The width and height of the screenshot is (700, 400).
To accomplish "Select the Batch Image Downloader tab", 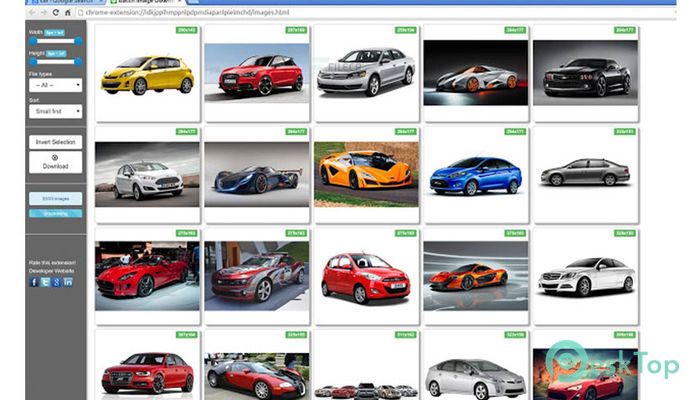I will click(145, 2).
